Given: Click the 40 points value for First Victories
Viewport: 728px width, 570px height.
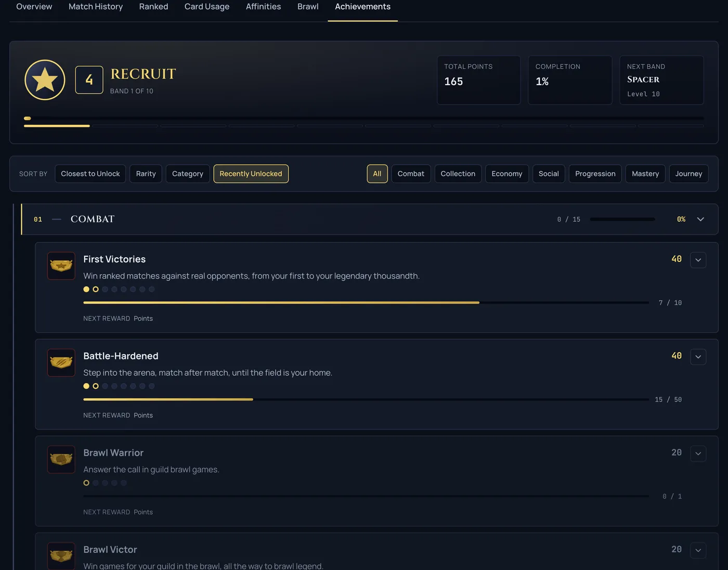Looking at the screenshot, I should (x=676, y=259).
